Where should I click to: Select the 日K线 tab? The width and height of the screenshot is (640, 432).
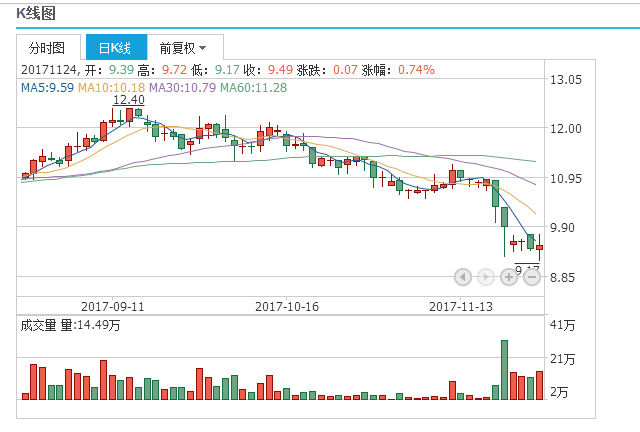[x=116, y=48]
